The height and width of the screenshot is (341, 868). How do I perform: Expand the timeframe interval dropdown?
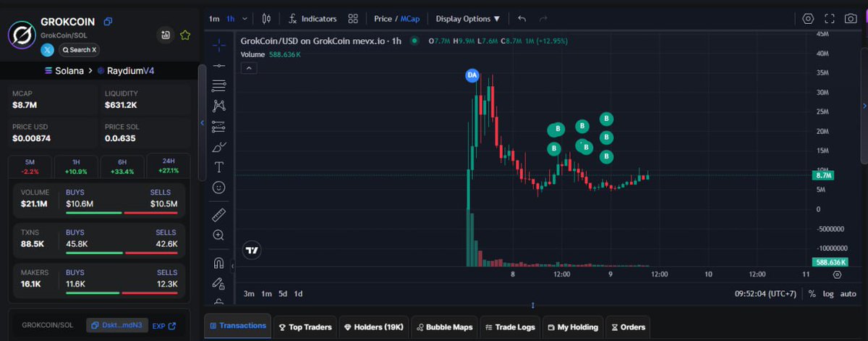pos(245,19)
